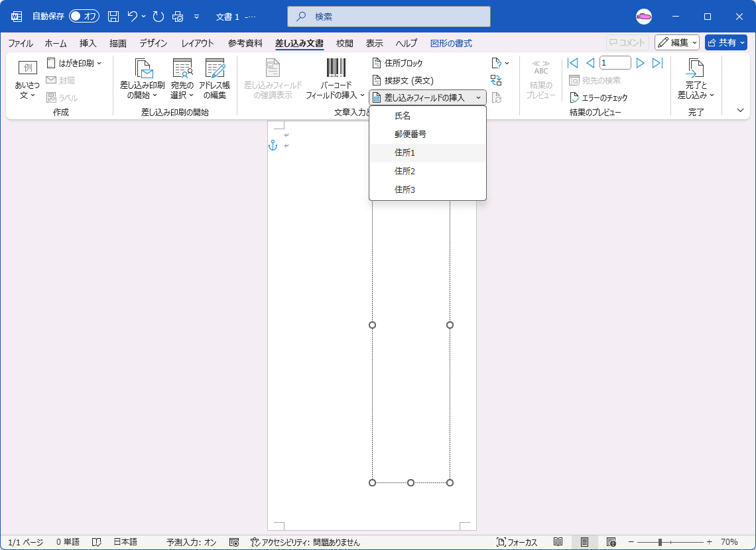The width and height of the screenshot is (756, 550).
Task: Switch to Web Layout view icon
Action: click(x=611, y=542)
